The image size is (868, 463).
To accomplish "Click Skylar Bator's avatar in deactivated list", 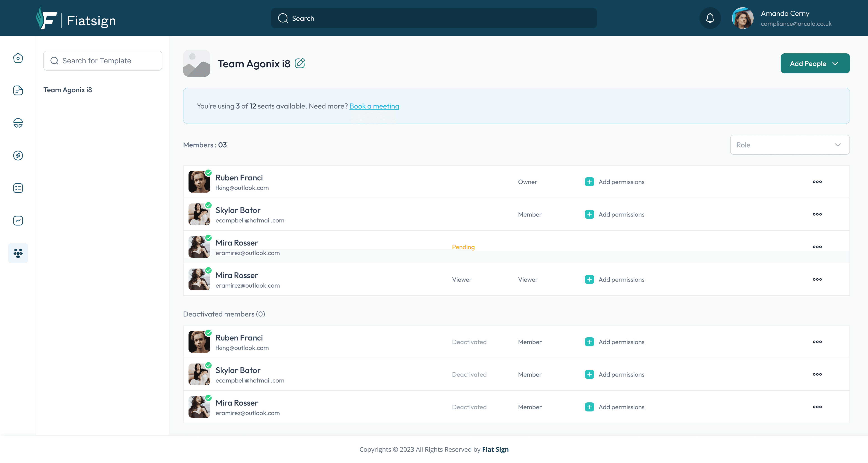I will click(x=199, y=374).
